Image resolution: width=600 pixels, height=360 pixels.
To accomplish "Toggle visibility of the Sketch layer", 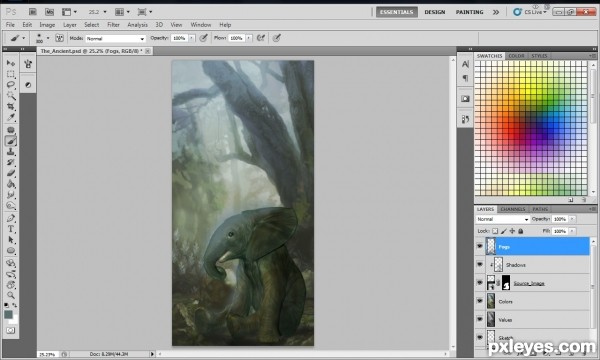I will tap(480, 337).
